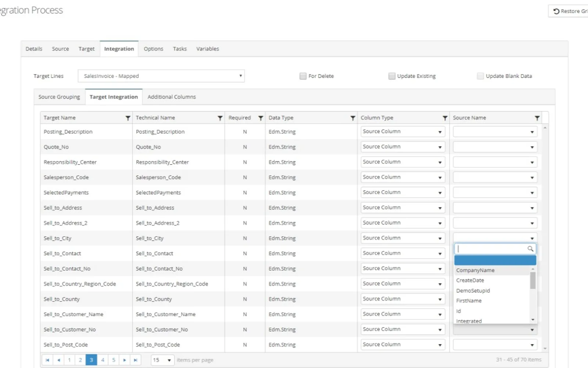Select CompanyName from the source list

click(x=492, y=270)
